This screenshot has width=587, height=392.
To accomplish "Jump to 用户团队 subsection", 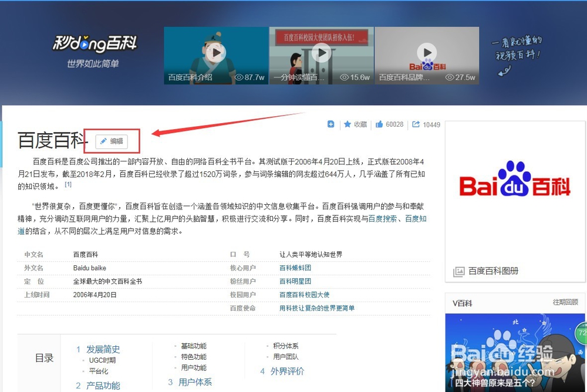I will tap(286, 356).
